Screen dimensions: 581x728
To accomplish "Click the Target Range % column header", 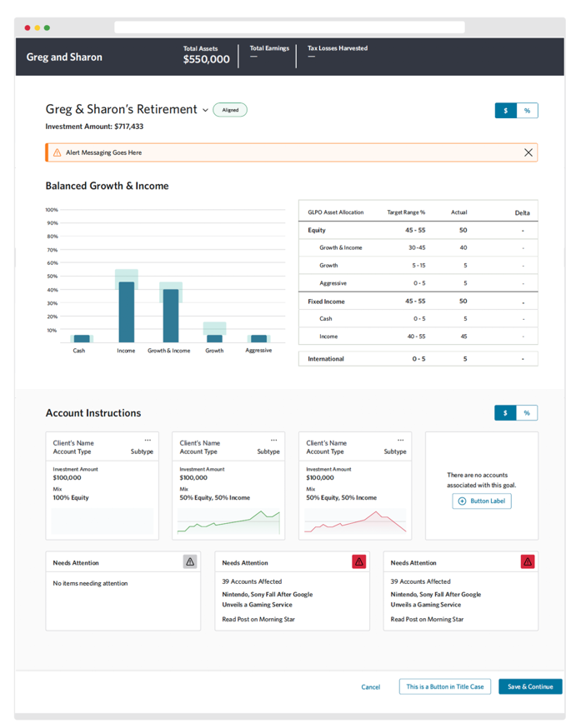I will tap(406, 212).
